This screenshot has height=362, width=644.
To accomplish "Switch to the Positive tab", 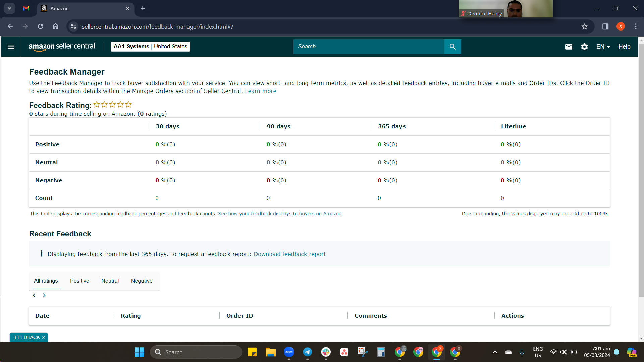I will click(79, 281).
